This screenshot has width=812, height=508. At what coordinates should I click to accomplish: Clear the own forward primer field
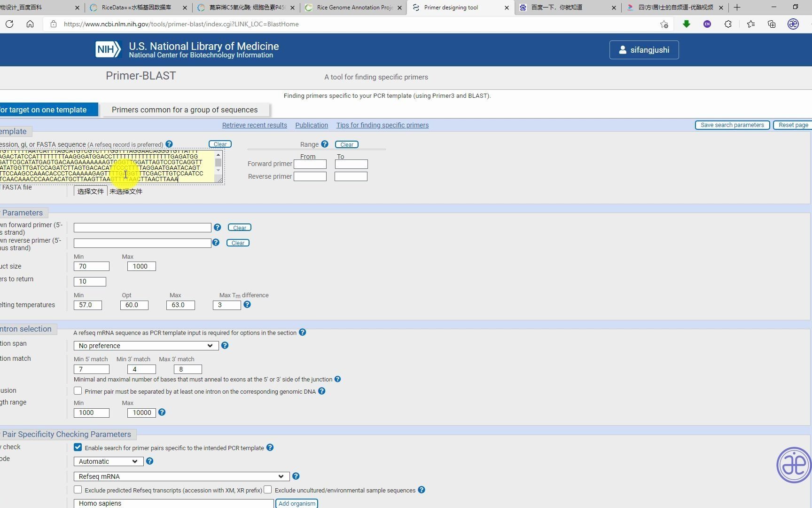coord(240,228)
